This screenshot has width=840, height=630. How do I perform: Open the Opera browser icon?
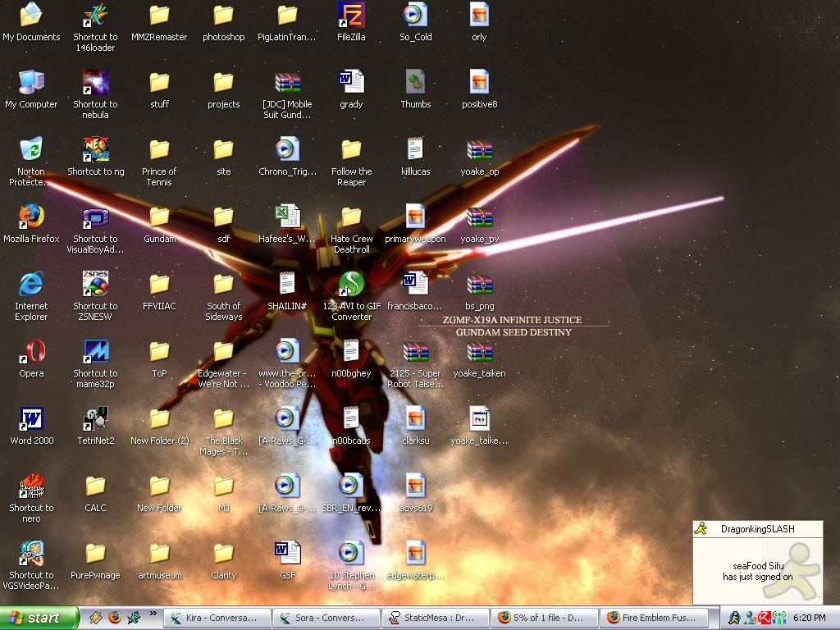(31, 353)
